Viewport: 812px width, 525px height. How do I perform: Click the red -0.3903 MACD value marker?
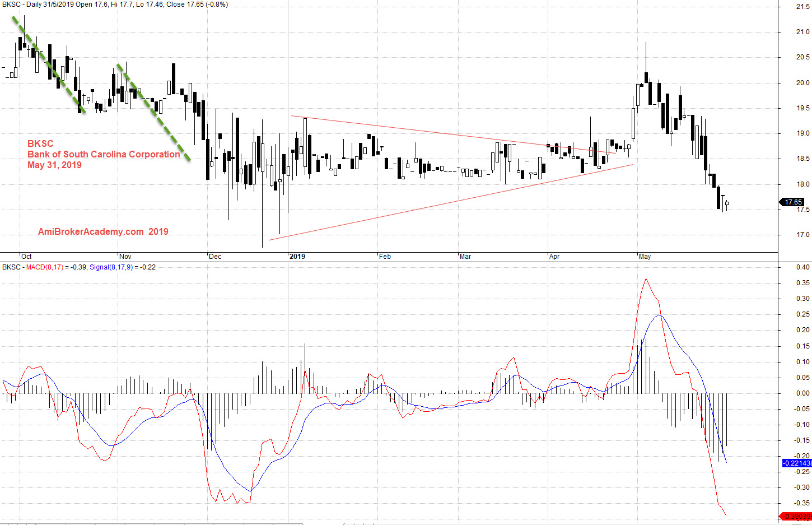(x=796, y=517)
